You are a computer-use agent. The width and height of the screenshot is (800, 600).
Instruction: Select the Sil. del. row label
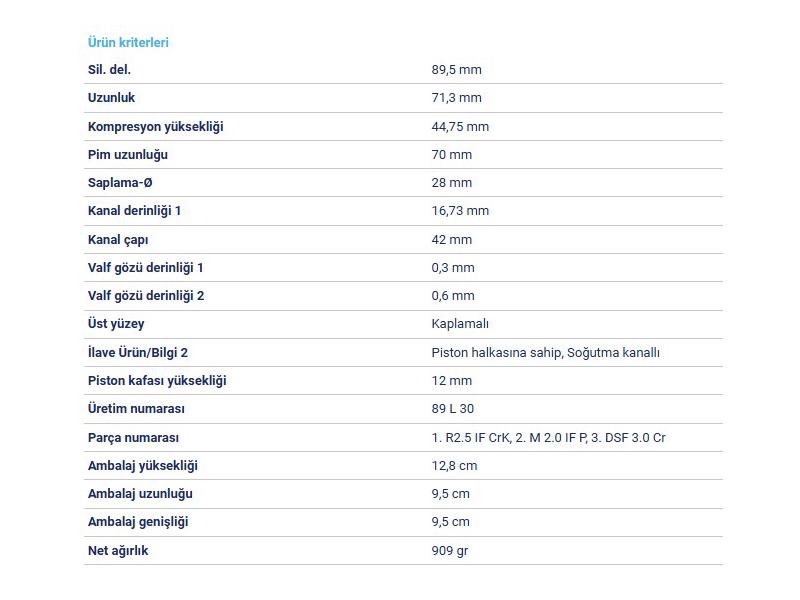tap(109, 70)
